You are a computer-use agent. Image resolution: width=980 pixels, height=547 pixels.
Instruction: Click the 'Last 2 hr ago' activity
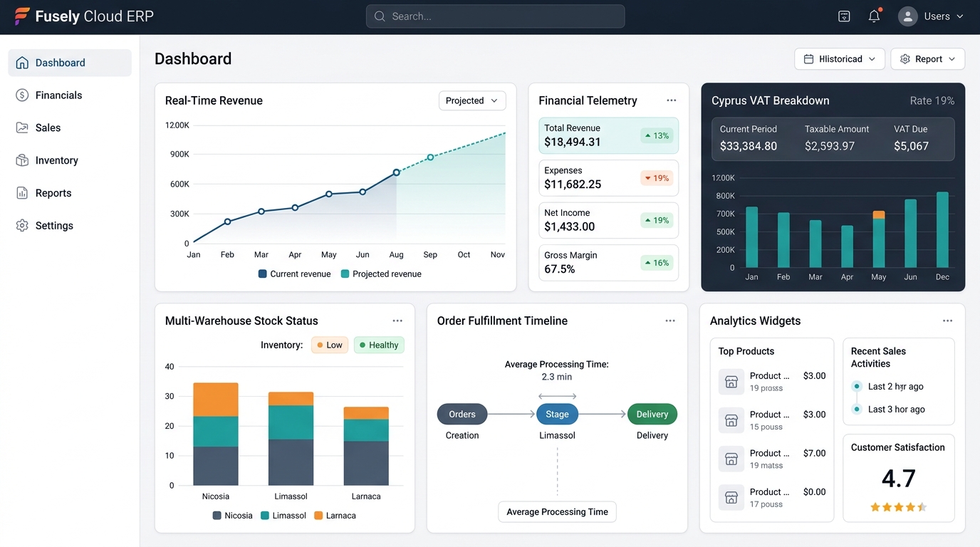[x=895, y=387]
